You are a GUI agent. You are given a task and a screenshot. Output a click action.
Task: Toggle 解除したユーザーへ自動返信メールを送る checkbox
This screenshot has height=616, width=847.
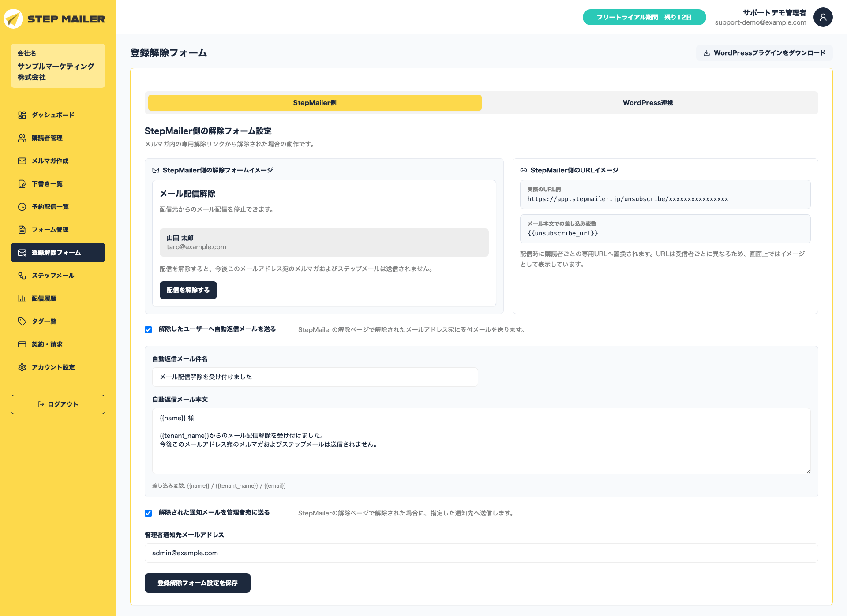click(x=148, y=330)
